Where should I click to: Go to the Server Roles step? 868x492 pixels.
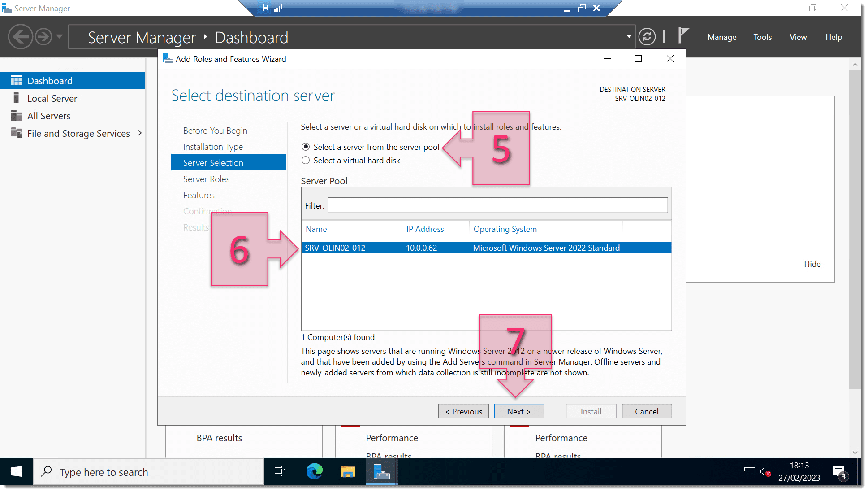(206, 179)
